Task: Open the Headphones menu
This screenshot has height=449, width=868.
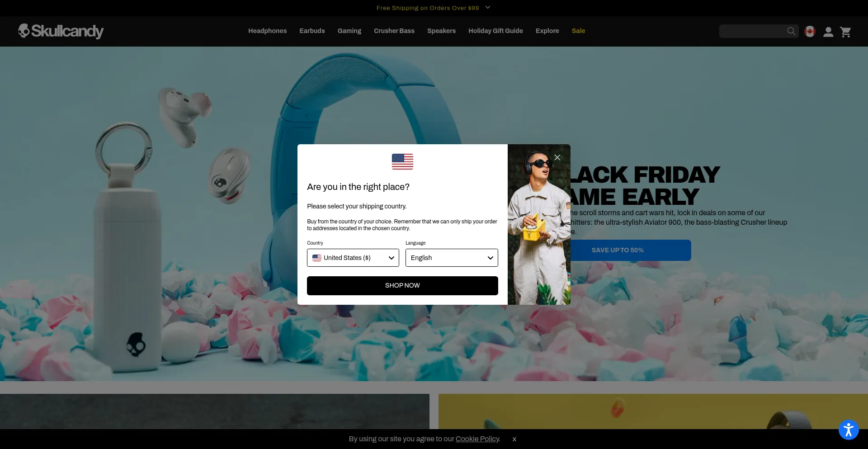Action: click(267, 31)
